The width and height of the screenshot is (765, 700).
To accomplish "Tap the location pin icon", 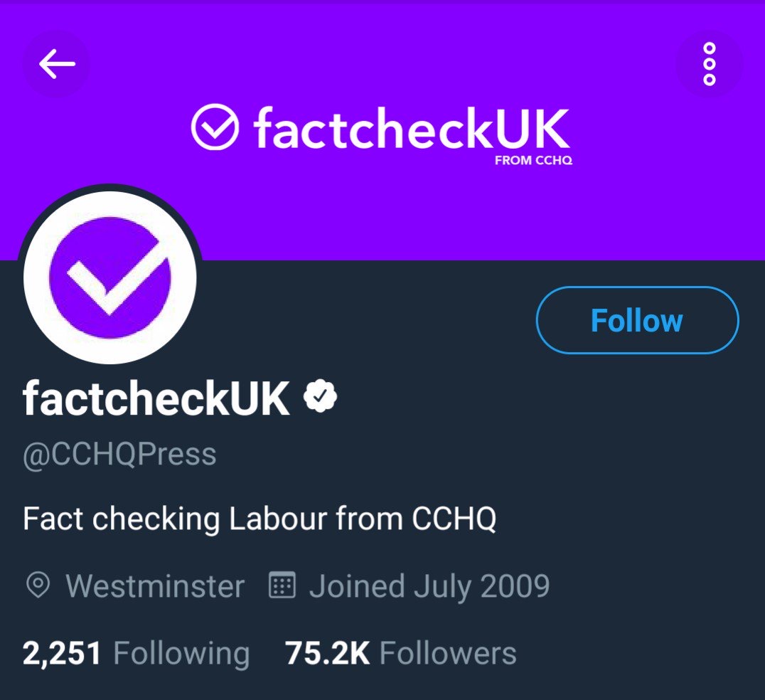I will click(x=37, y=586).
